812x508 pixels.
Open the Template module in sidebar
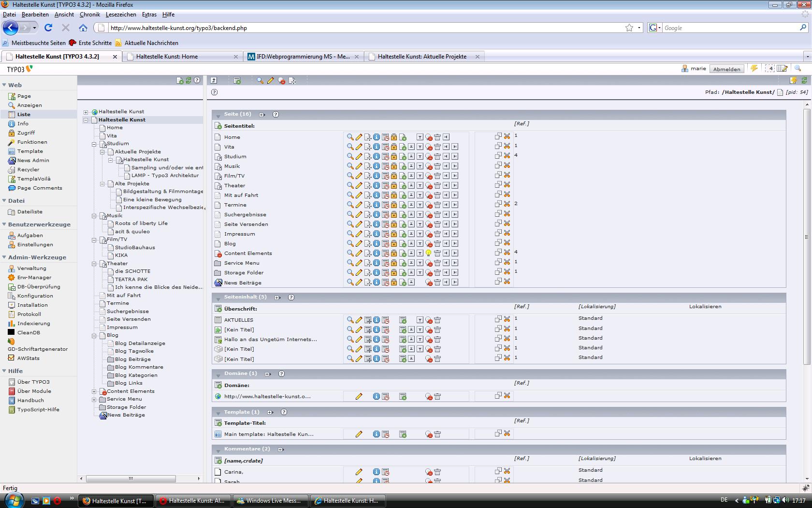30,151
